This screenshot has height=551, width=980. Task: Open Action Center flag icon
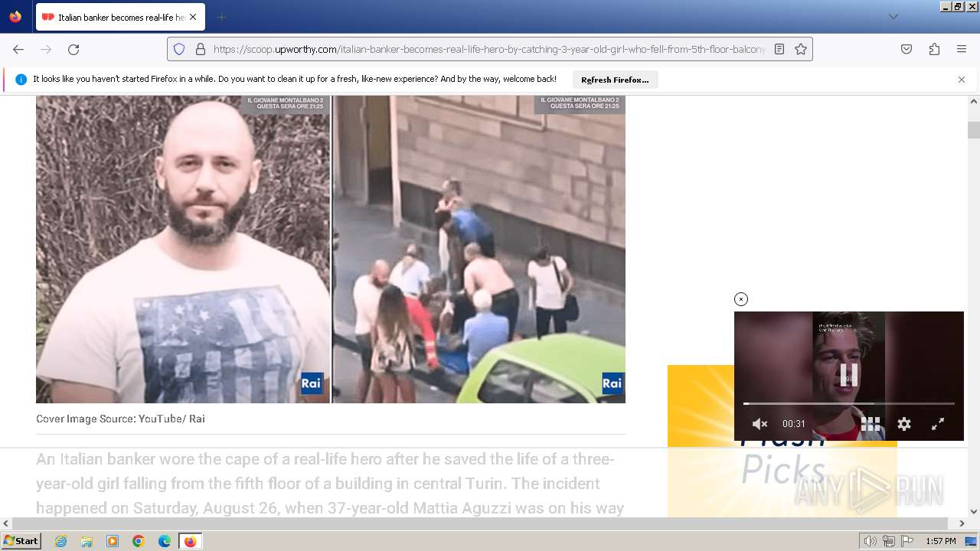(x=907, y=541)
